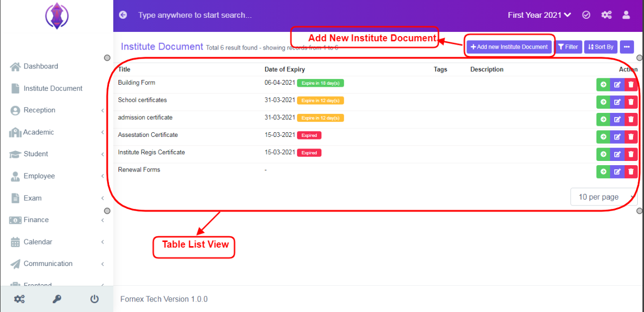View the Building Form document with green arrow

click(603, 85)
